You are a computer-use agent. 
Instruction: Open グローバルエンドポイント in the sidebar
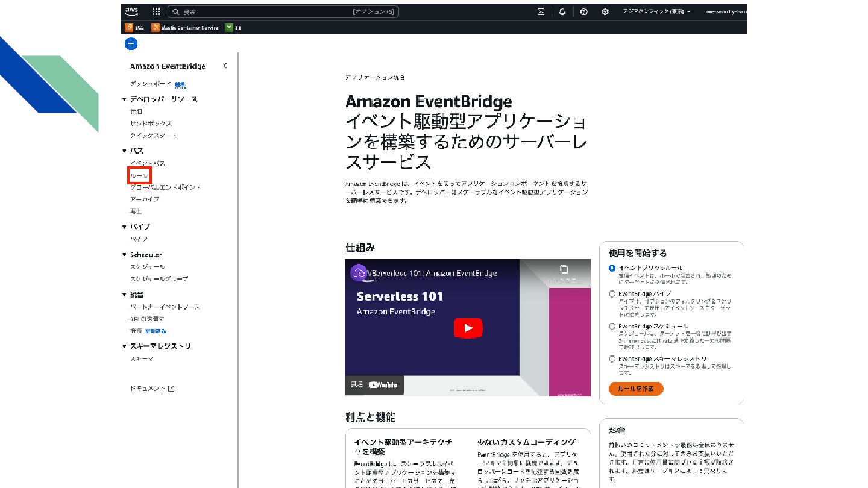pyautogui.click(x=166, y=187)
